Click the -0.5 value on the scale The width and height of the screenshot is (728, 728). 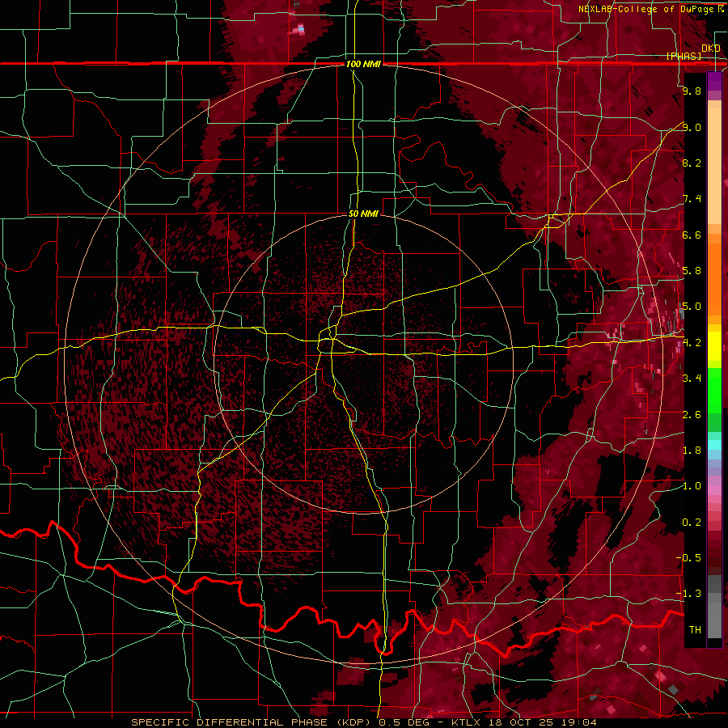click(x=689, y=558)
